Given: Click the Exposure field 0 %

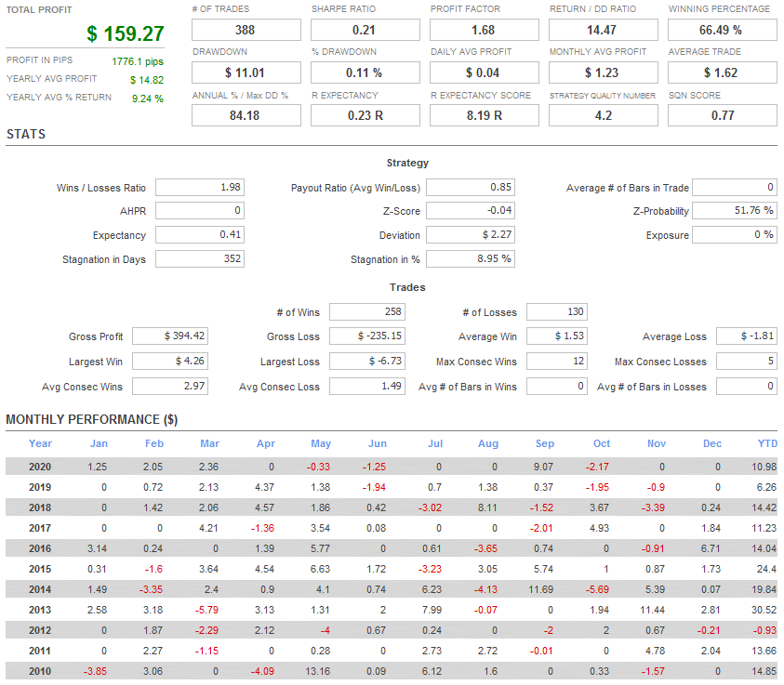Looking at the screenshot, I should pyautogui.click(x=735, y=234).
